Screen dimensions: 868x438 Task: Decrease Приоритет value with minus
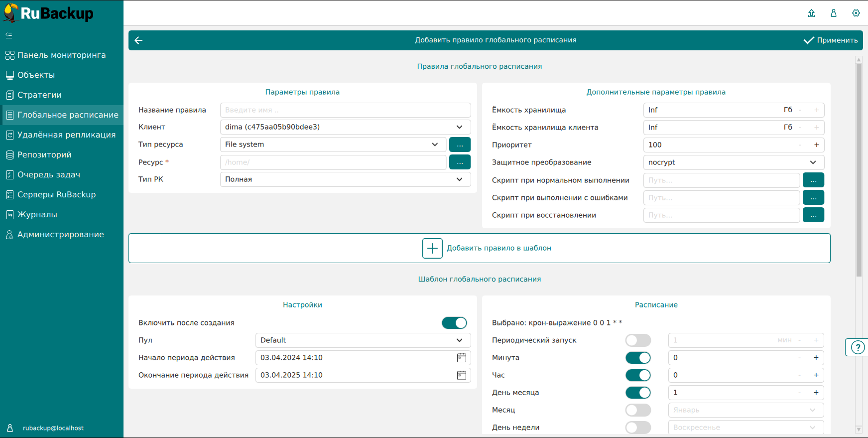[x=800, y=145]
